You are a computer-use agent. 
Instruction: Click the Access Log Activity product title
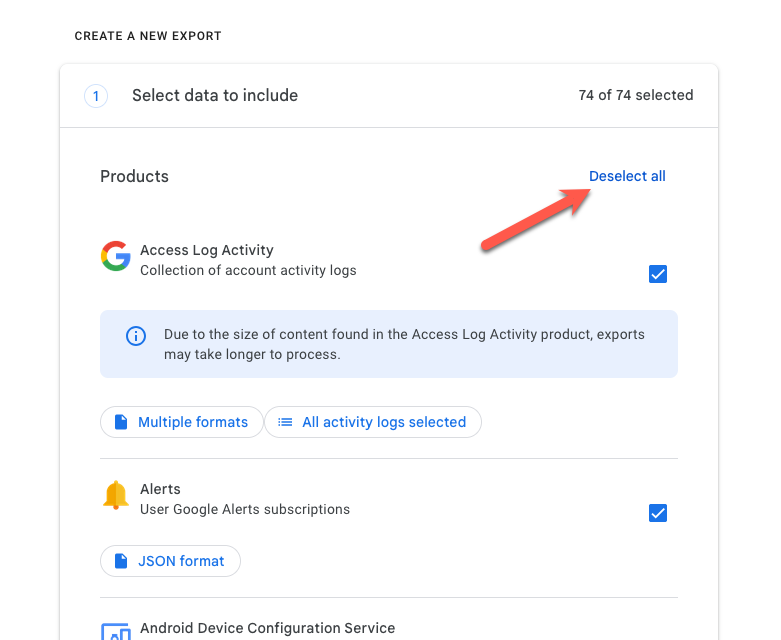207,250
